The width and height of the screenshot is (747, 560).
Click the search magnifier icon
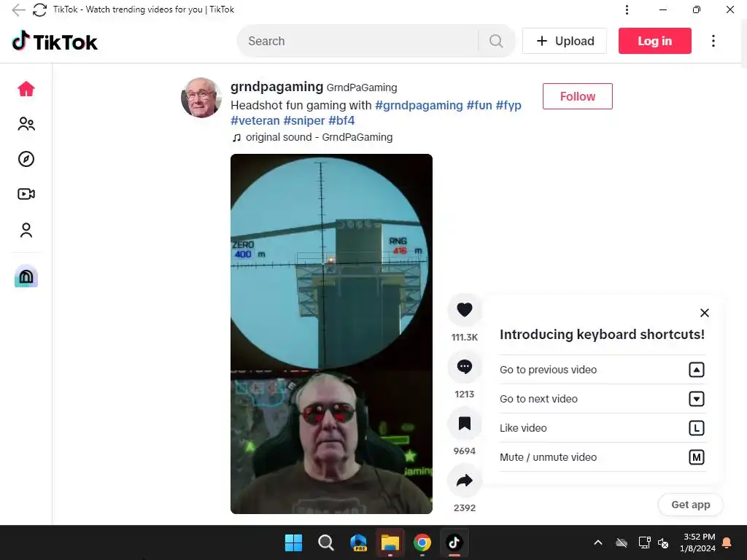click(496, 41)
